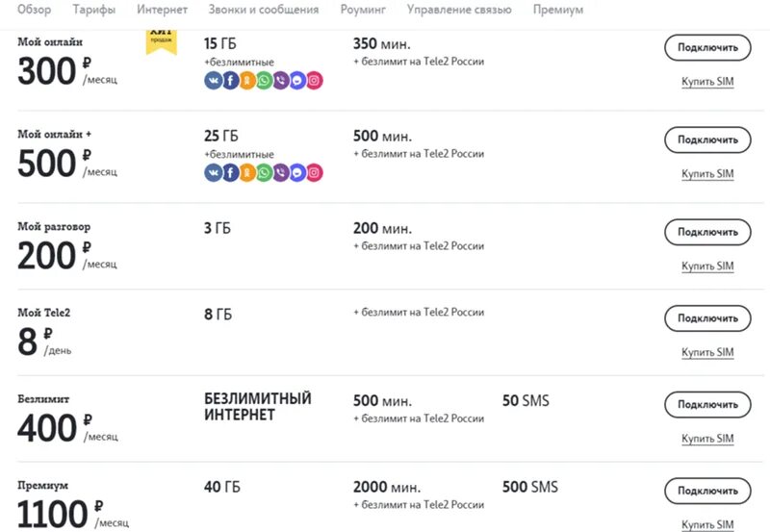The height and width of the screenshot is (532, 770).
Task: Click Viber icon in Мой онлайн 300₽ plan
Action: [280, 81]
